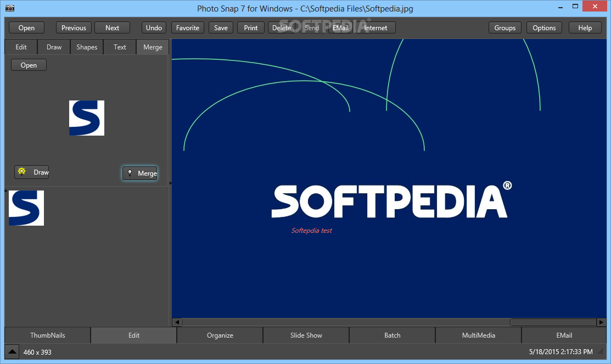Image resolution: width=611 pixels, height=364 pixels.
Task: Undo the last edit
Action: coord(154,27)
